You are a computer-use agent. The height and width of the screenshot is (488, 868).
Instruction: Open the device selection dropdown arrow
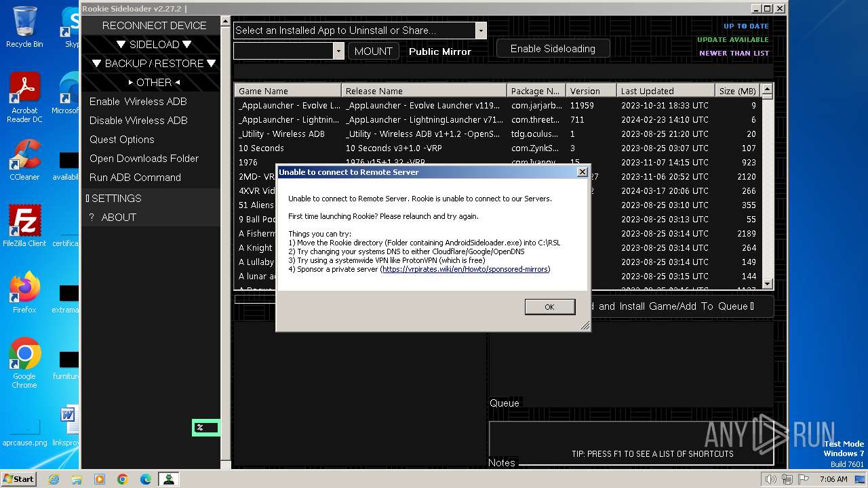pyautogui.click(x=339, y=51)
